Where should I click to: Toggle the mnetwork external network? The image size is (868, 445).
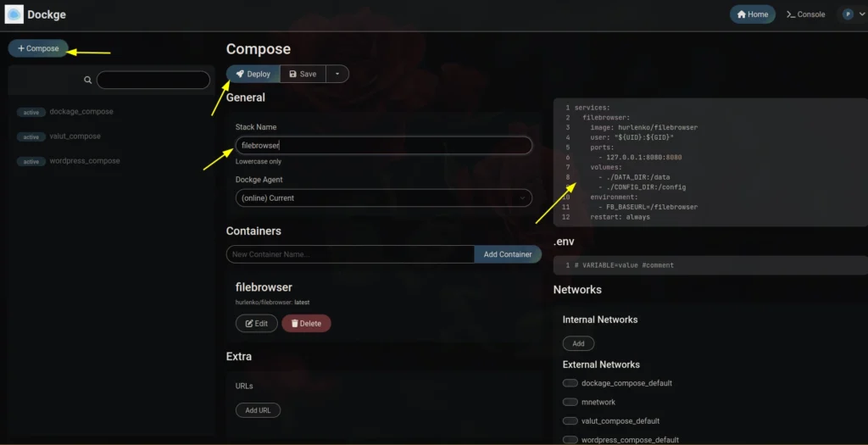[570, 402]
